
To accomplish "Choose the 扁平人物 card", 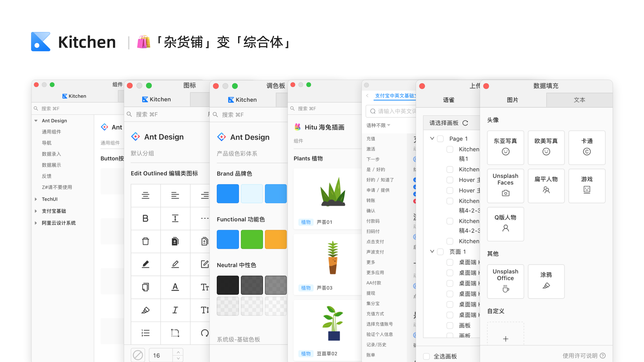I will tap(546, 186).
